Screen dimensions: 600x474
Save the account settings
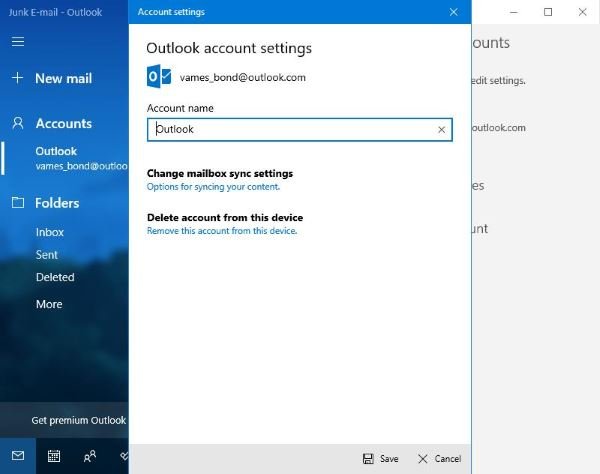pos(380,459)
